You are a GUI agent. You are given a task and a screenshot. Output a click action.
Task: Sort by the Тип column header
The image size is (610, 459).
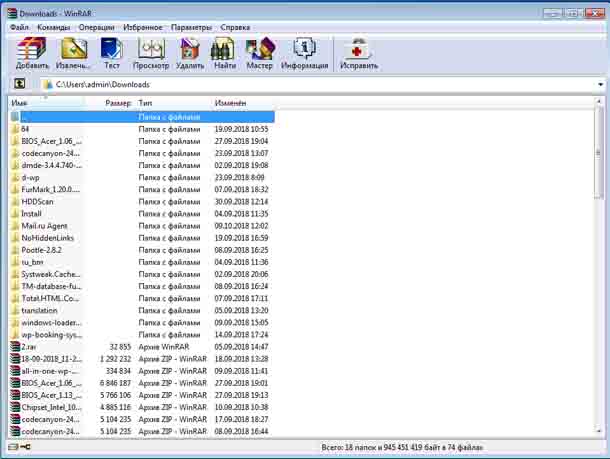pos(174,103)
